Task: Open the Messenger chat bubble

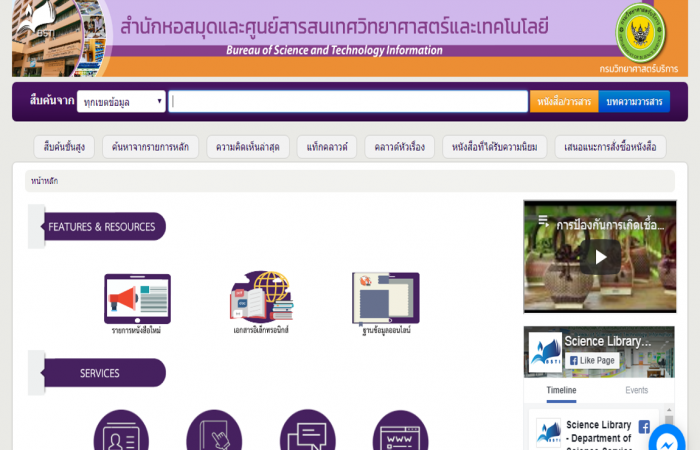Action: click(667, 440)
